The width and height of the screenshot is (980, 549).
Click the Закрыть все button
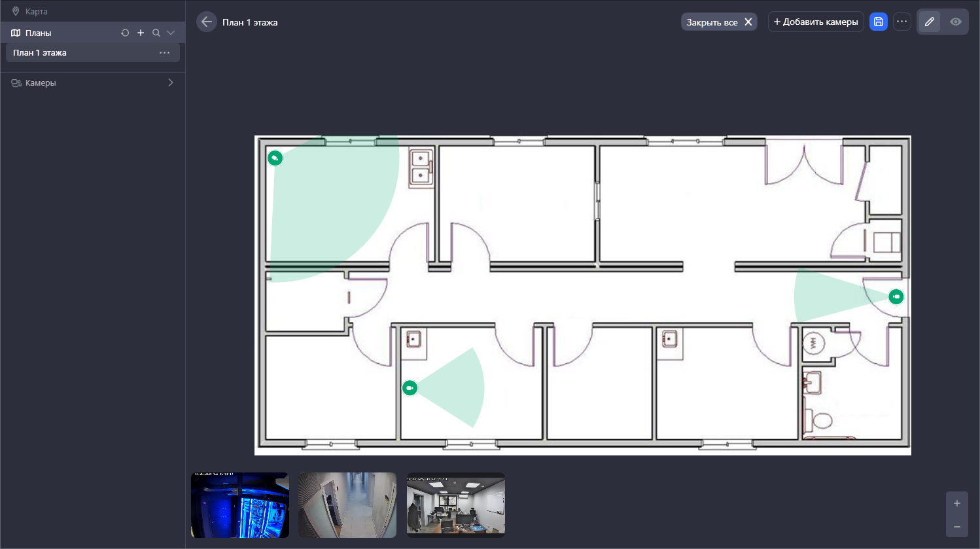click(719, 22)
